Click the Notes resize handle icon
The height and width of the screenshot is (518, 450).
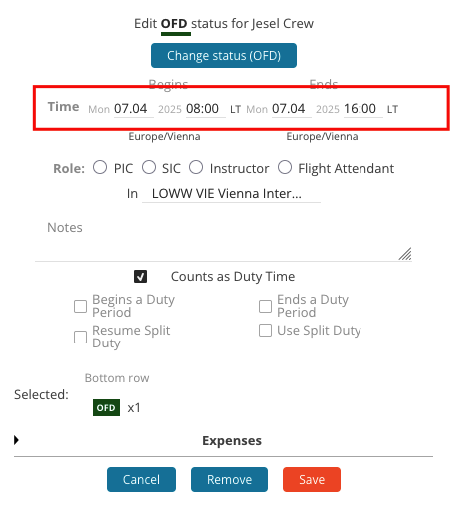point(405,254)
